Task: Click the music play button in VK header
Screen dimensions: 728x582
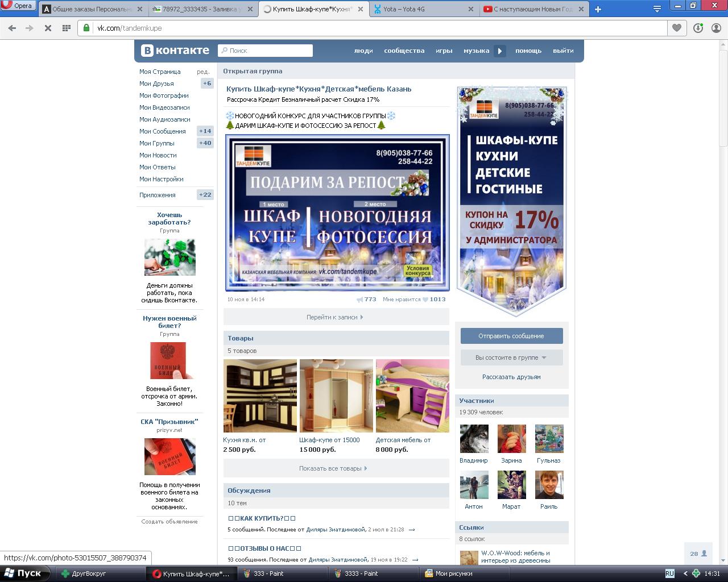Action: [499, 51]
